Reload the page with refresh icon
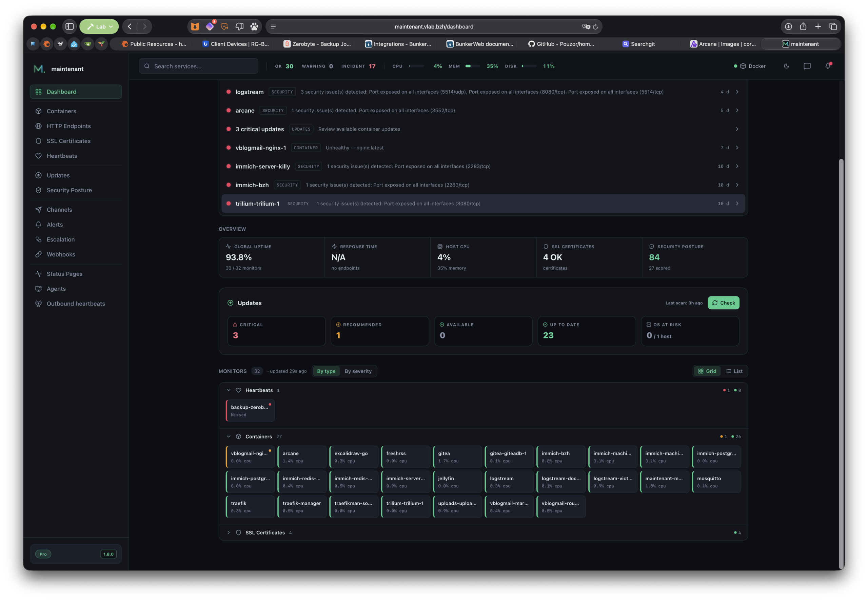This screenshot has width=868, height=601. (x=595, y=27)
